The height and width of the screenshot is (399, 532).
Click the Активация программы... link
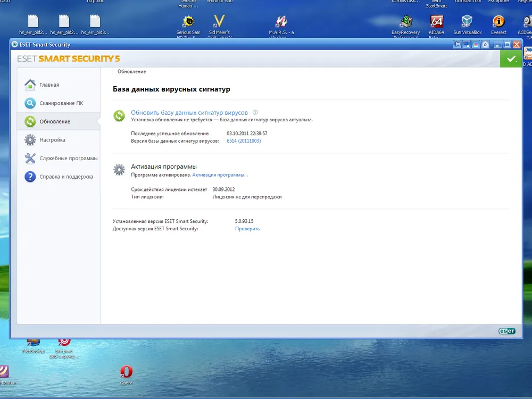220,174
